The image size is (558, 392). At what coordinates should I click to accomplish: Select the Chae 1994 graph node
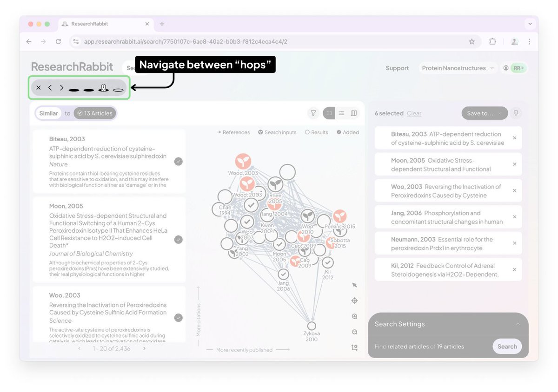point(225,196)
